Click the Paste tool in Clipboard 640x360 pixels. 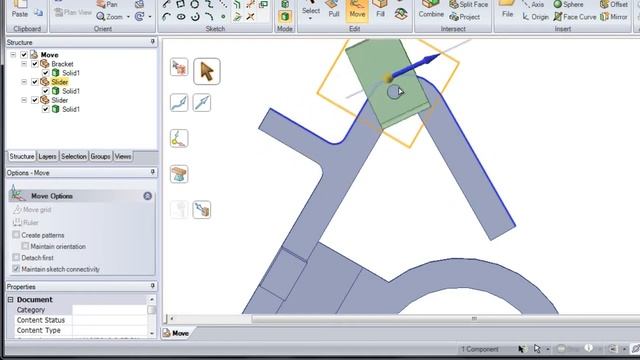pyautogui.click(x=19, y=10)
